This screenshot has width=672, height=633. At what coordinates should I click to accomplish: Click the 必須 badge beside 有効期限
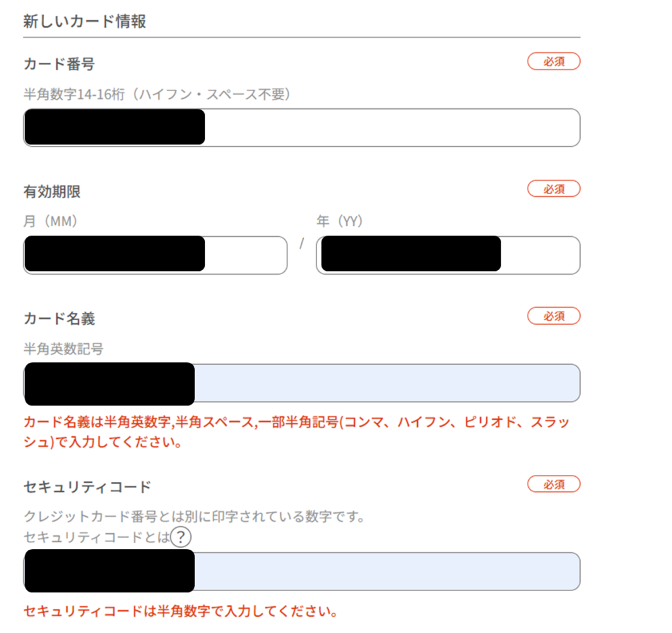[553, 189]
